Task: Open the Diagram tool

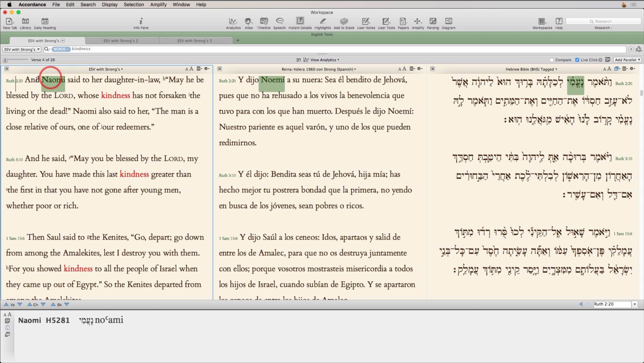Action: 448,23
